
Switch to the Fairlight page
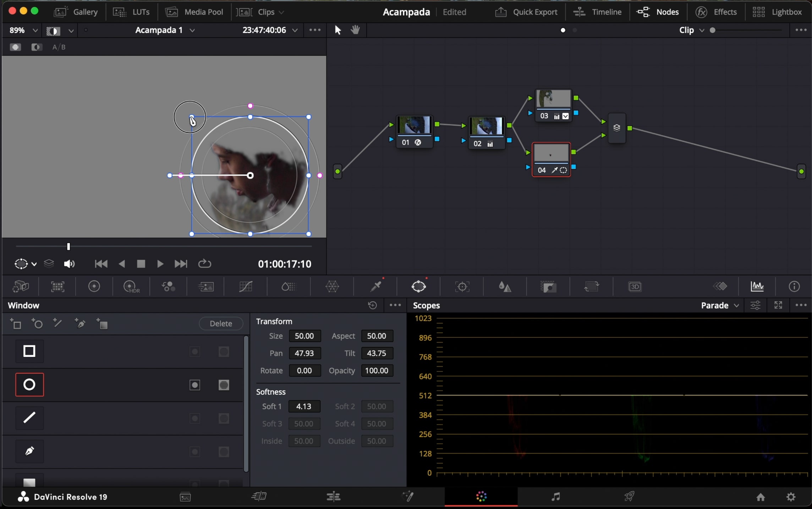click(x=555, y=497)
